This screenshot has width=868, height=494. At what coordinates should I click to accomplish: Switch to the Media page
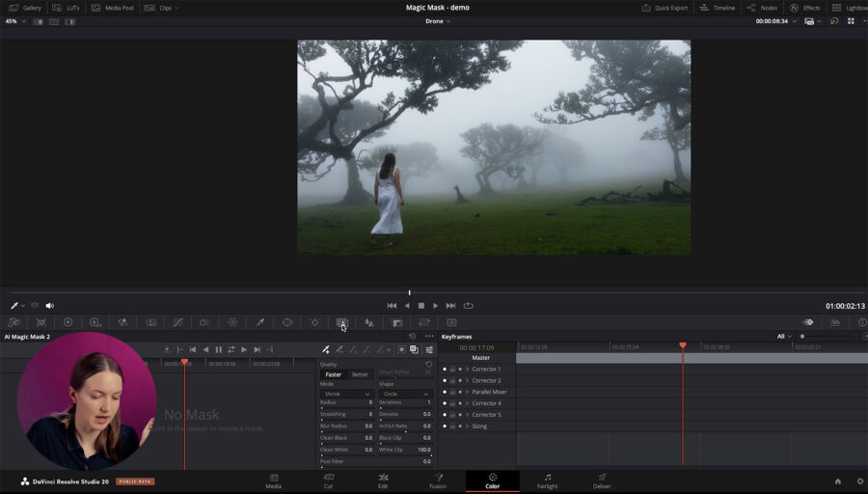274,480
